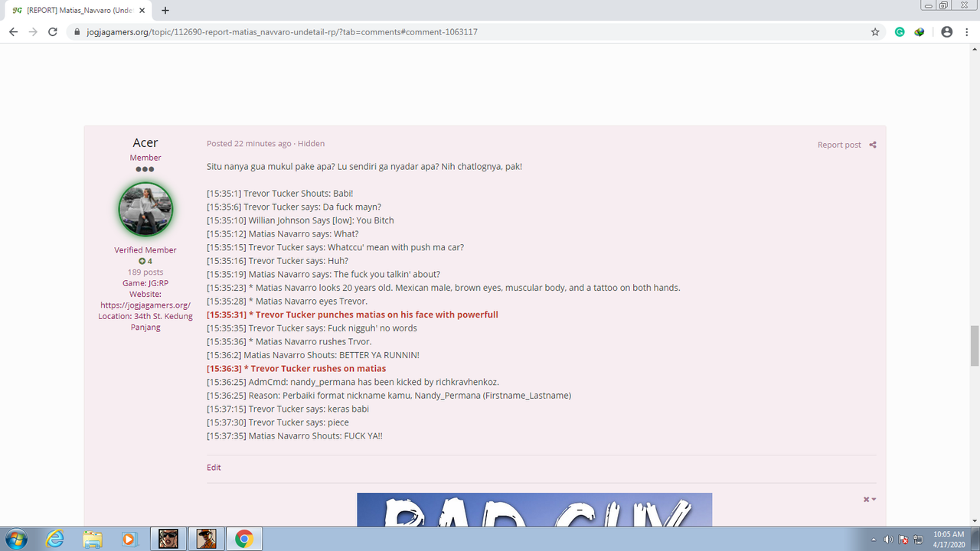Open the https://jogjagamers.org/ website link
Image resolution: width=980 pixels, height=551 pixels.
(x=145, y=305)
